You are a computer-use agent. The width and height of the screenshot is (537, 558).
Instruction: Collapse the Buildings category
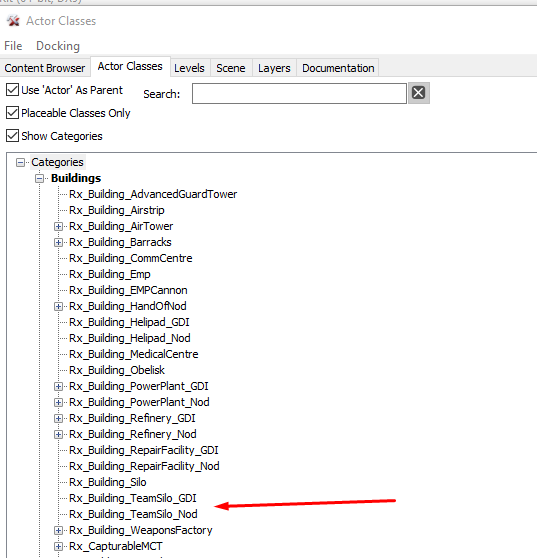(x=40, y=178)
